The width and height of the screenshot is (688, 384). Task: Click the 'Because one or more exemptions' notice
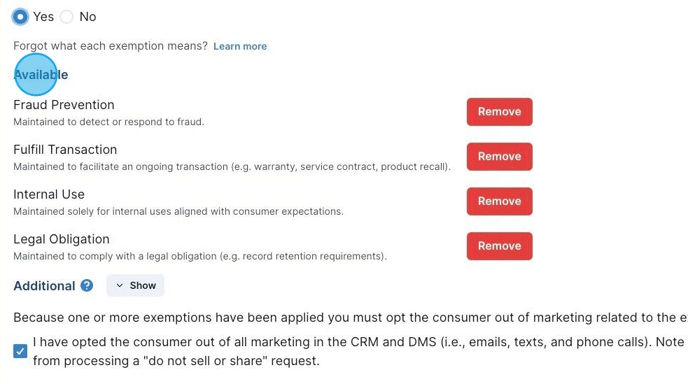pos(351,318)
